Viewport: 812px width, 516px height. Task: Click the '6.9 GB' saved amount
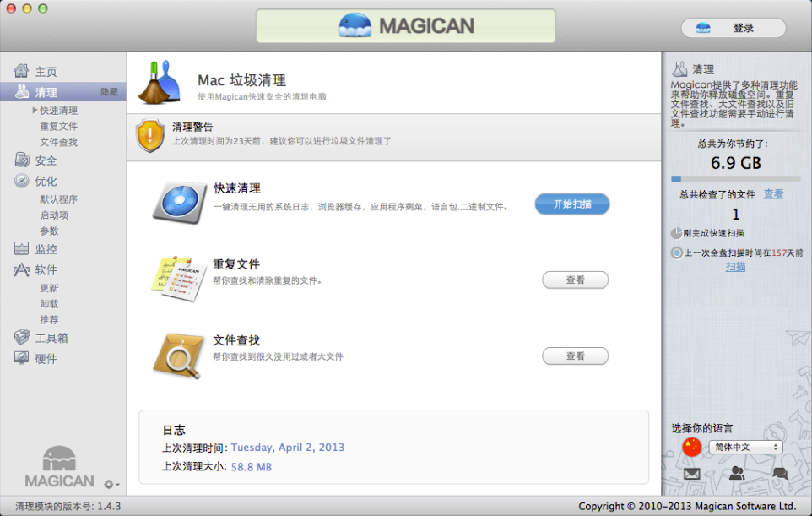click(736, 163)
